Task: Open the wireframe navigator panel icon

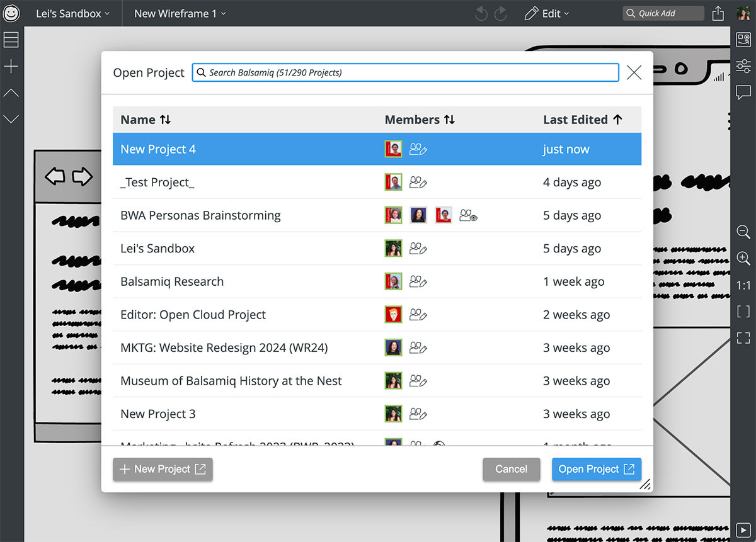Action: click(11, 40)
